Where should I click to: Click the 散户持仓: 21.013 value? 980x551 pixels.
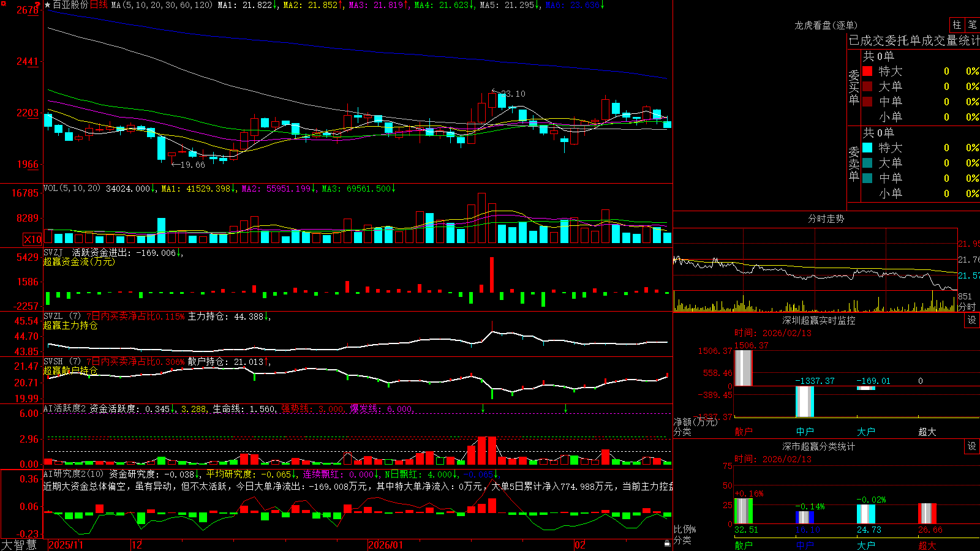click(x=225, y=361)
